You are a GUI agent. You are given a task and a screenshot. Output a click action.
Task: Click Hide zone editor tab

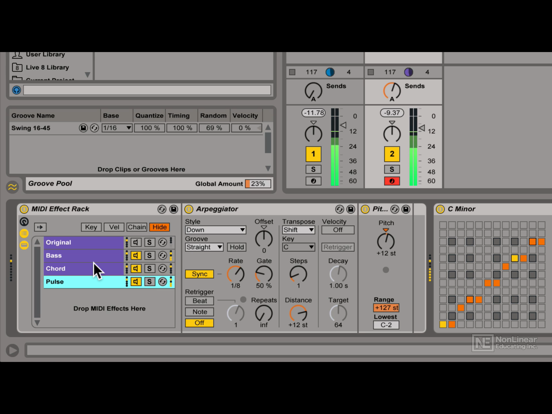159,227
